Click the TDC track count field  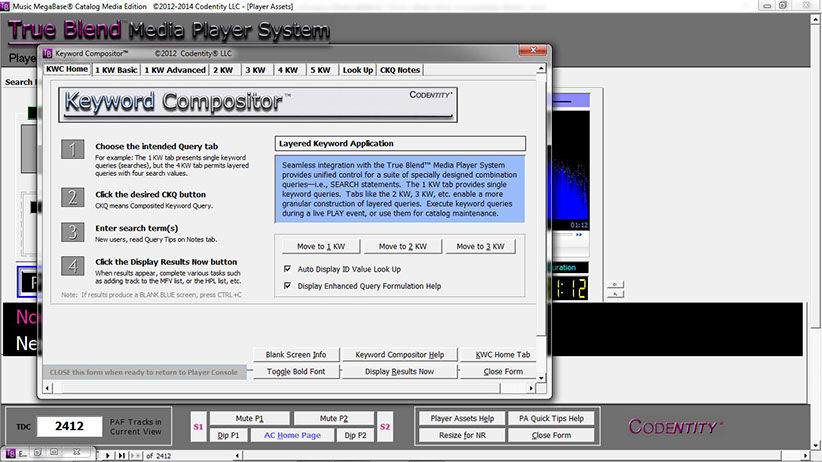tap(70, 426)
